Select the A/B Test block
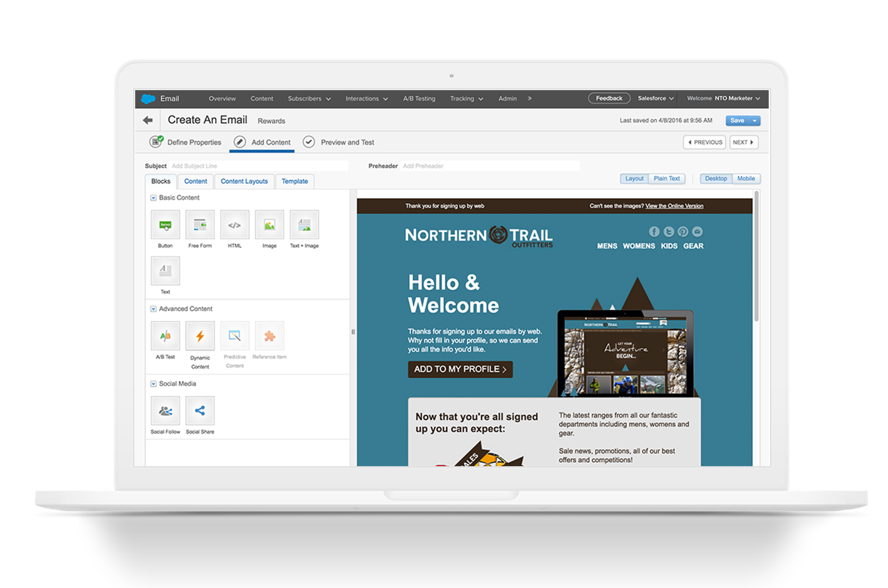 (x=166, y=336)
